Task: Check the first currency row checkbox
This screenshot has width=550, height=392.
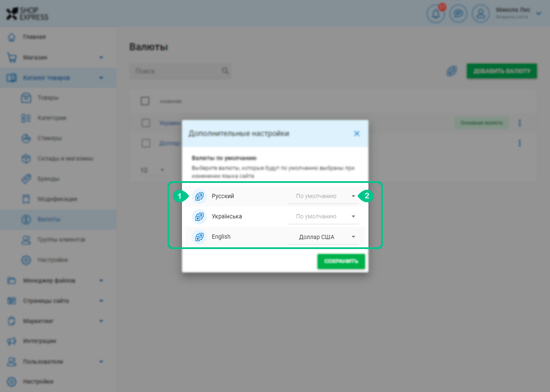Action: click(146, 123)
